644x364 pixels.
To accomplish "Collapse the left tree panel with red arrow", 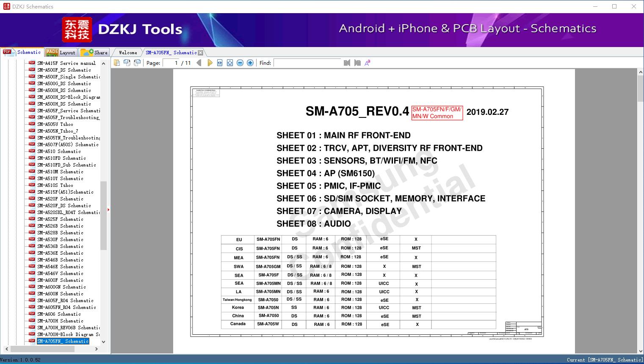I will [x=108, y=210].
